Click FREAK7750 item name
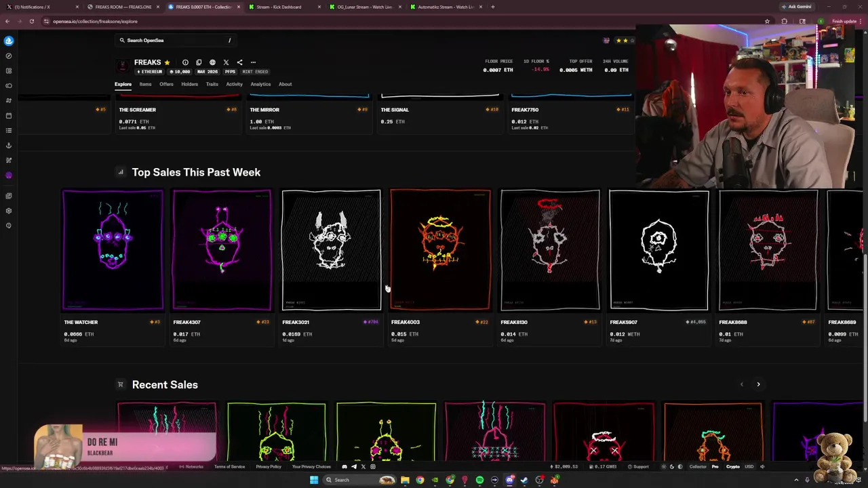Image resolution: width=868 pixels, height=488 pixels. coord(525,110)
